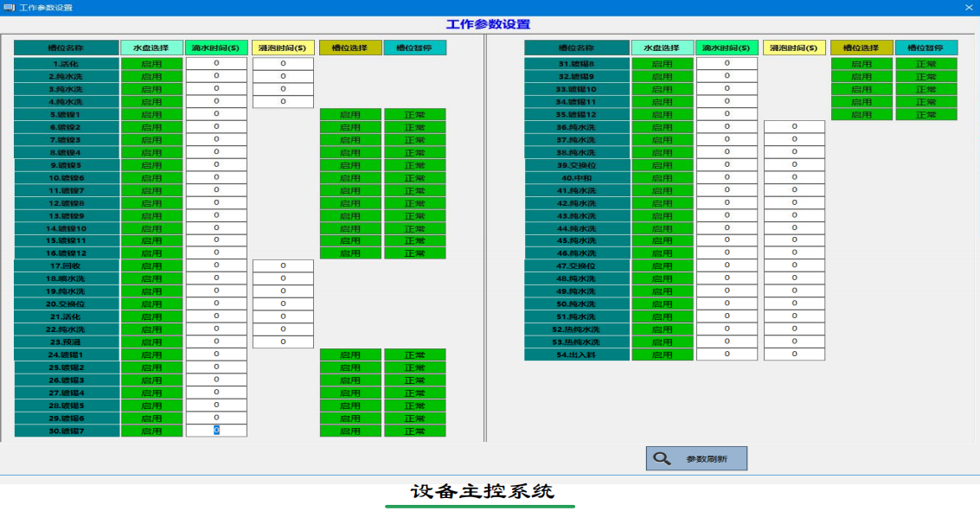Screen dimensions: 980x511
Task: Toggle 启用 slot selection for 5.镀镍1
Action: point(350,113)
